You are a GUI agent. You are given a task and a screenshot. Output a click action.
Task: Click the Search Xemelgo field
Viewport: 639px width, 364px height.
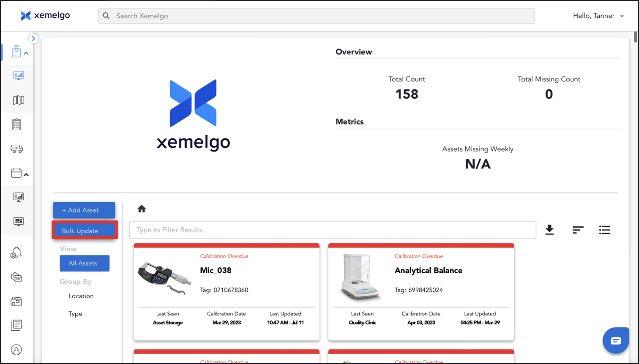(316, 16)
